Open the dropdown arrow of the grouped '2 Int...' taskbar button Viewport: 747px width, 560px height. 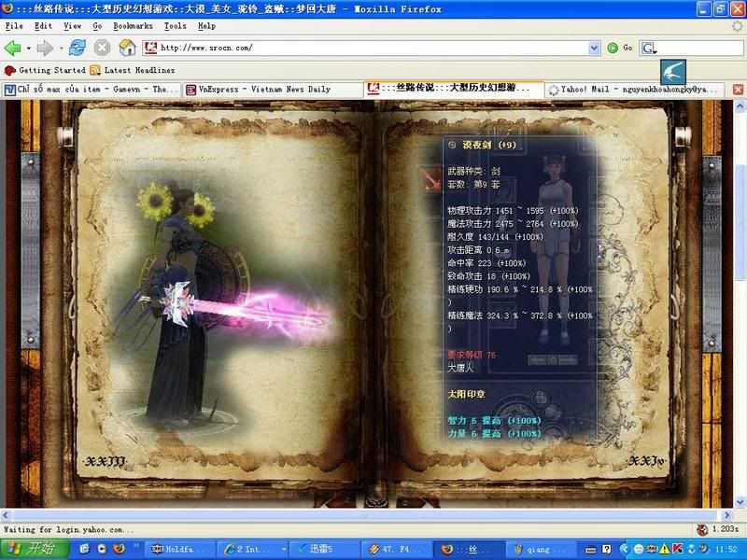tap(284, 550)
